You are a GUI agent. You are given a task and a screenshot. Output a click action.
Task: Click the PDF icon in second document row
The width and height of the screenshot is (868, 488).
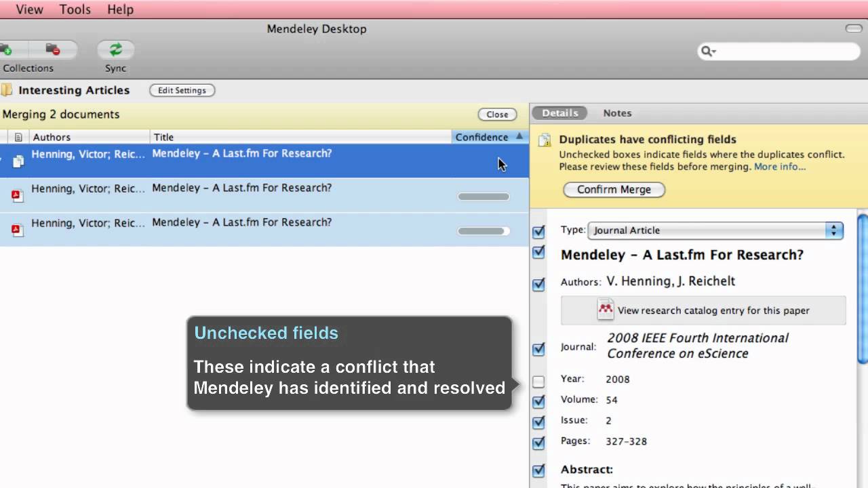[x=18, y=196]
